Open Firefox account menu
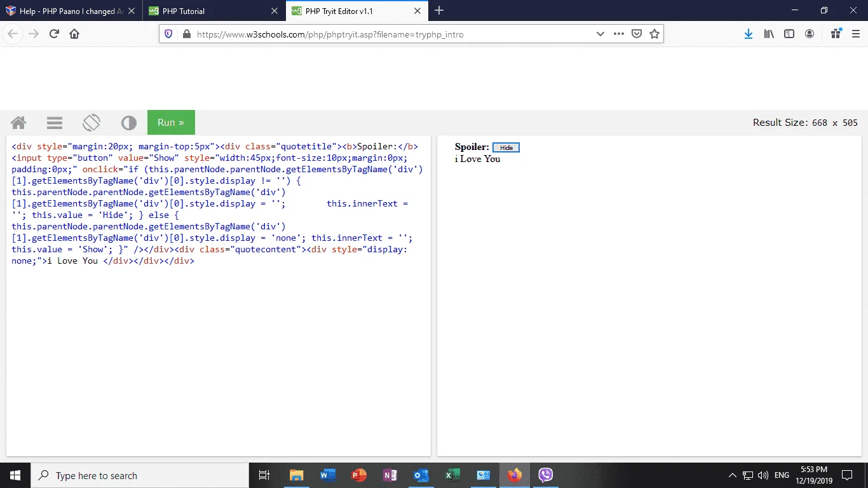Viewport: 868px width, 488px height. pyautogui.click(x=810, y=34)
